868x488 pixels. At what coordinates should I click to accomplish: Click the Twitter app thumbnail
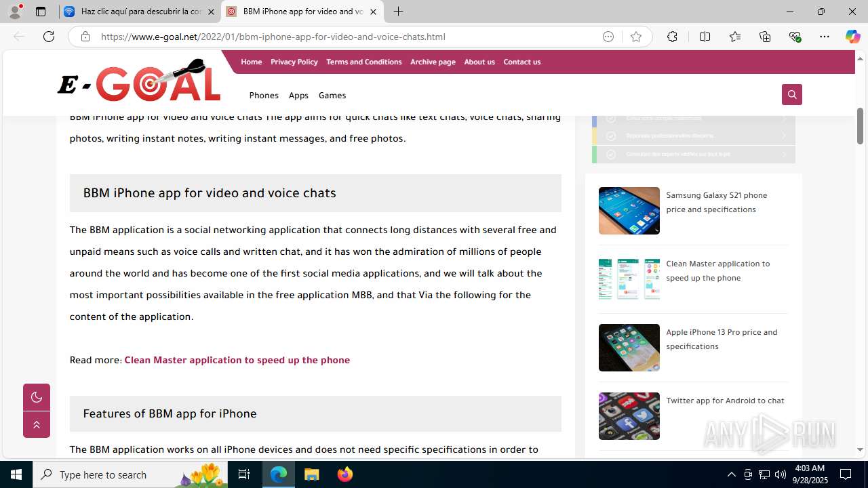point(629,416)
